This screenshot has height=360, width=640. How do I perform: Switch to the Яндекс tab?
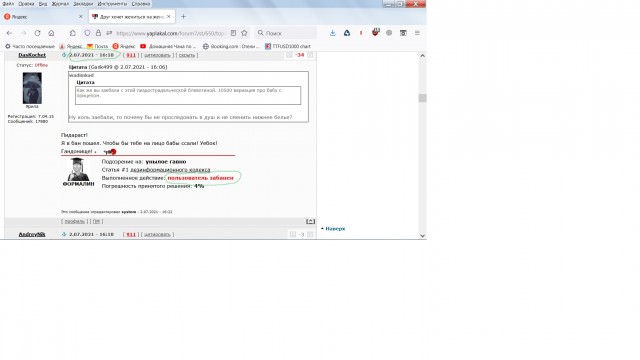click(43, 17)
